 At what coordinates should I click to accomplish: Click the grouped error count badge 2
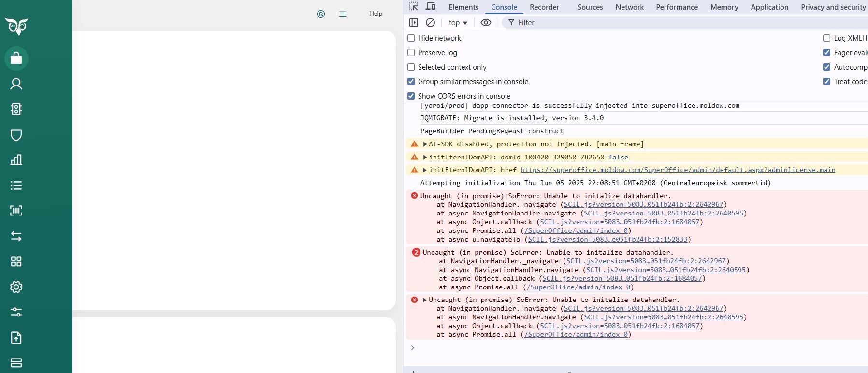[x=416, y=252]
